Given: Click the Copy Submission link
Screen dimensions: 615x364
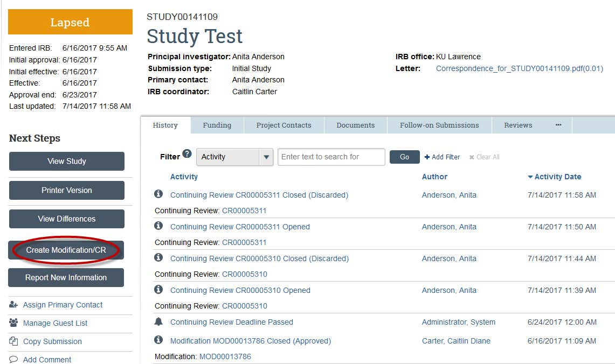Looking at the screenshot, I should (x=53, y=341).
